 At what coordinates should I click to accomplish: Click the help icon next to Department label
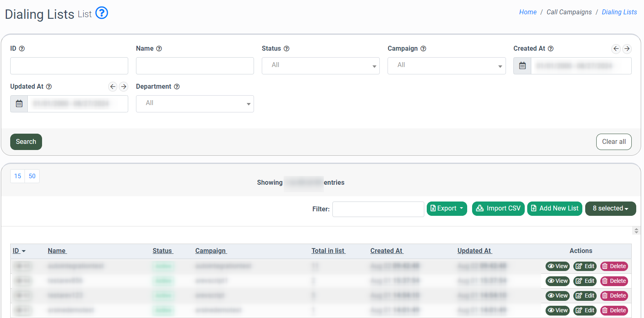[x=177, y=87]
